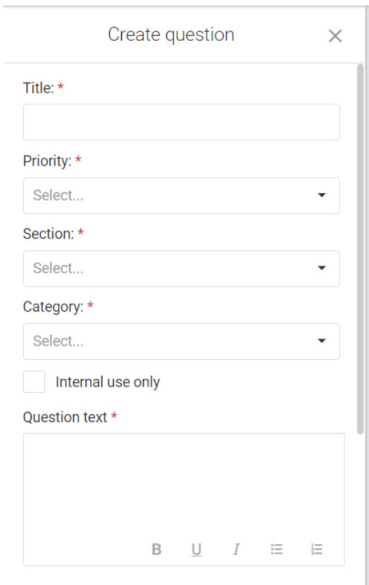Close the Create question panel
Image resolution: width=369 pixels, height=585 pixels.
point(335,36)
